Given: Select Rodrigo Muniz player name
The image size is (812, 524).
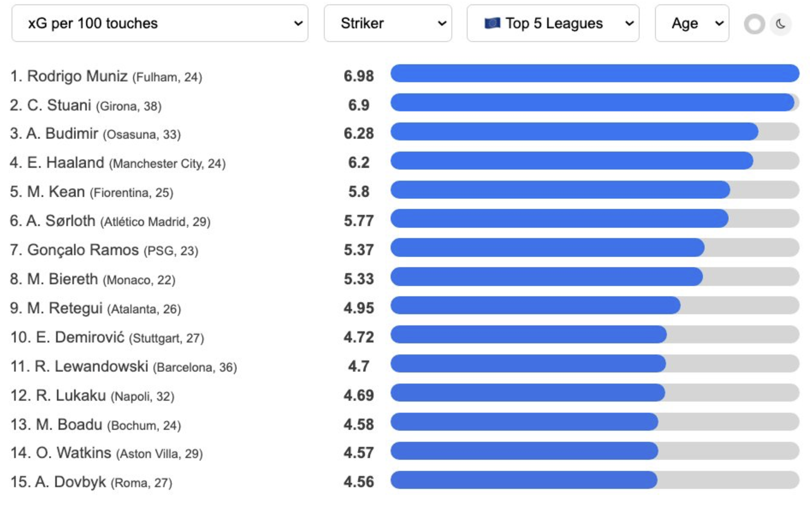Looking at the screenshot, I should [x=78, y=76].
